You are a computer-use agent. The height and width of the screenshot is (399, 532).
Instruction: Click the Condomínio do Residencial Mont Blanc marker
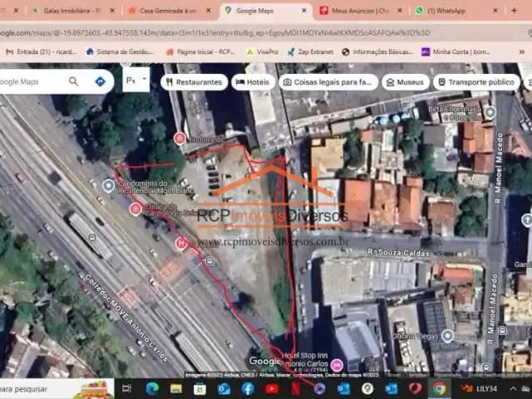point(109,185)
